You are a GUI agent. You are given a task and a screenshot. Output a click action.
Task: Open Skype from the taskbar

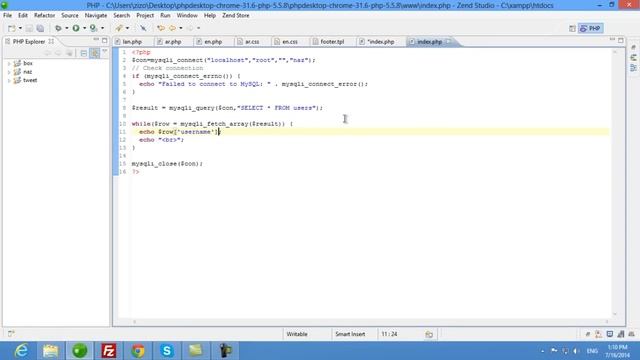167,351
